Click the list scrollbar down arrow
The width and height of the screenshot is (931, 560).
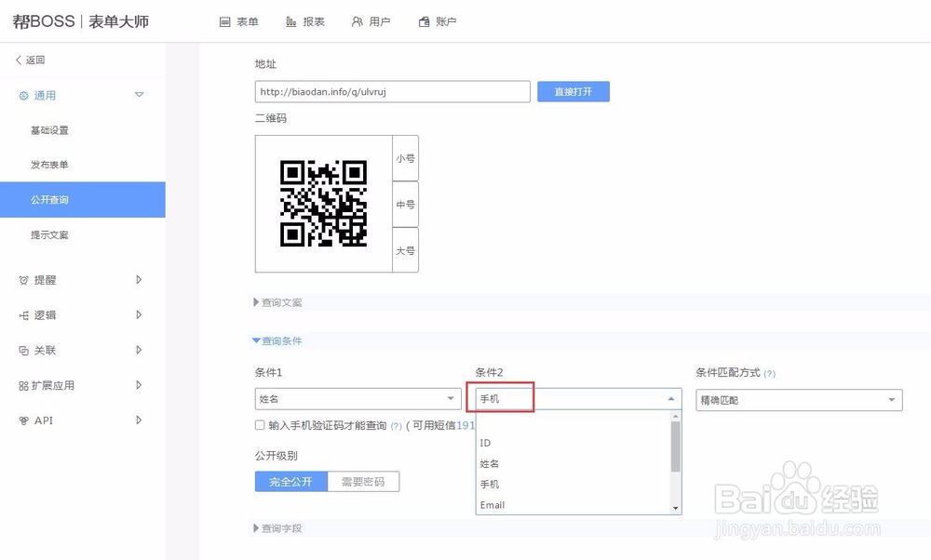675,509
